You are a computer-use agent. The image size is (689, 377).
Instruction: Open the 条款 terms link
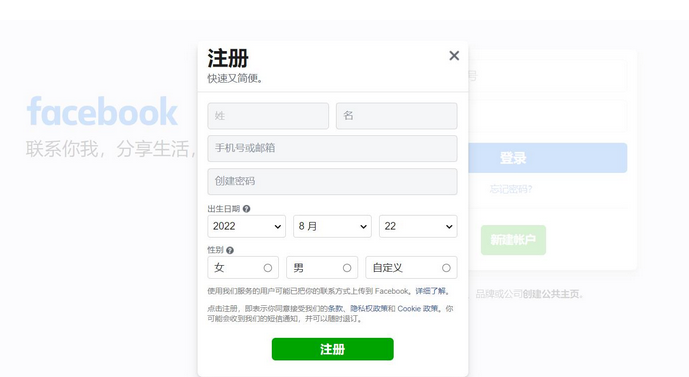335,309
